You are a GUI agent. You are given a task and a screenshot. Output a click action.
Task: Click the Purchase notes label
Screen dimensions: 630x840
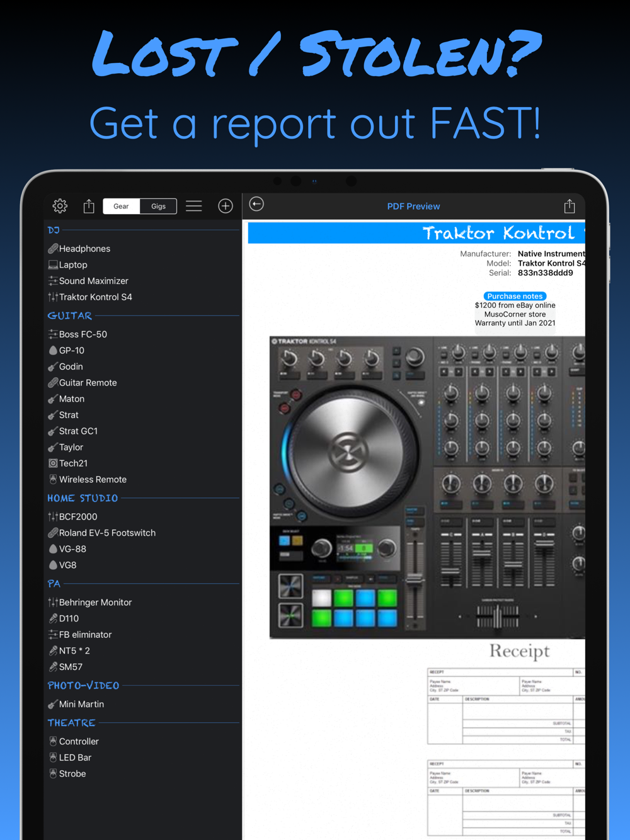515,296
